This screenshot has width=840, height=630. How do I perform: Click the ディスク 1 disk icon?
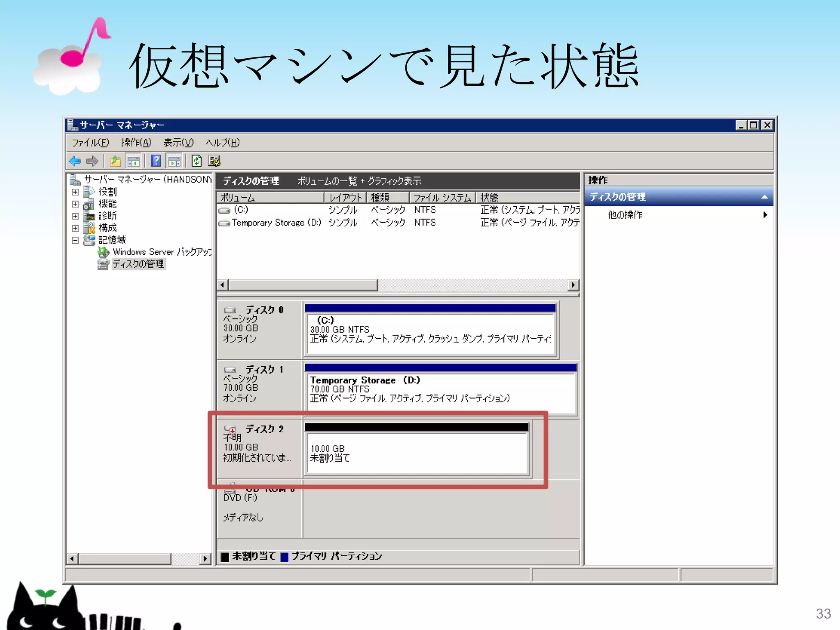click(x=230, y=370)
